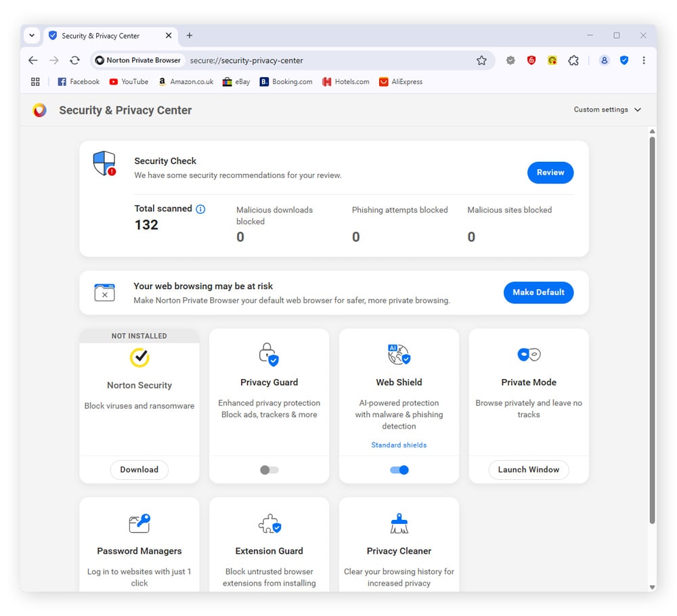Click the Security Check shield icon

click(x=104, y=163)
